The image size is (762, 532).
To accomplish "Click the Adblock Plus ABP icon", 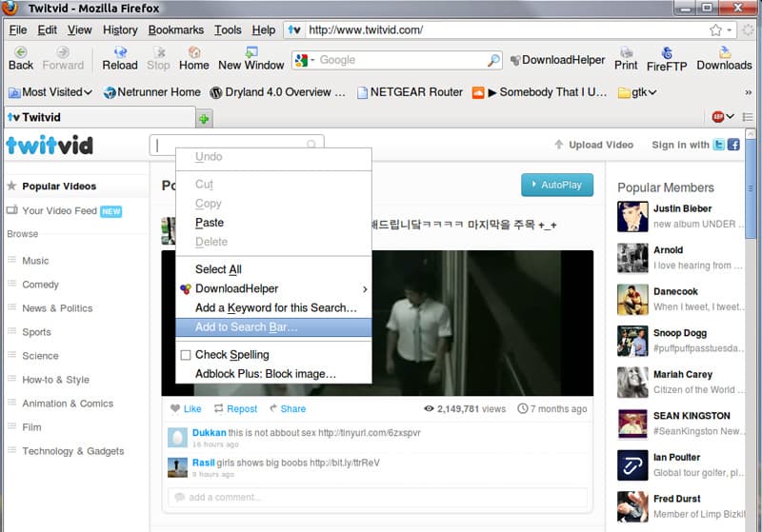I will pos(717,117).
